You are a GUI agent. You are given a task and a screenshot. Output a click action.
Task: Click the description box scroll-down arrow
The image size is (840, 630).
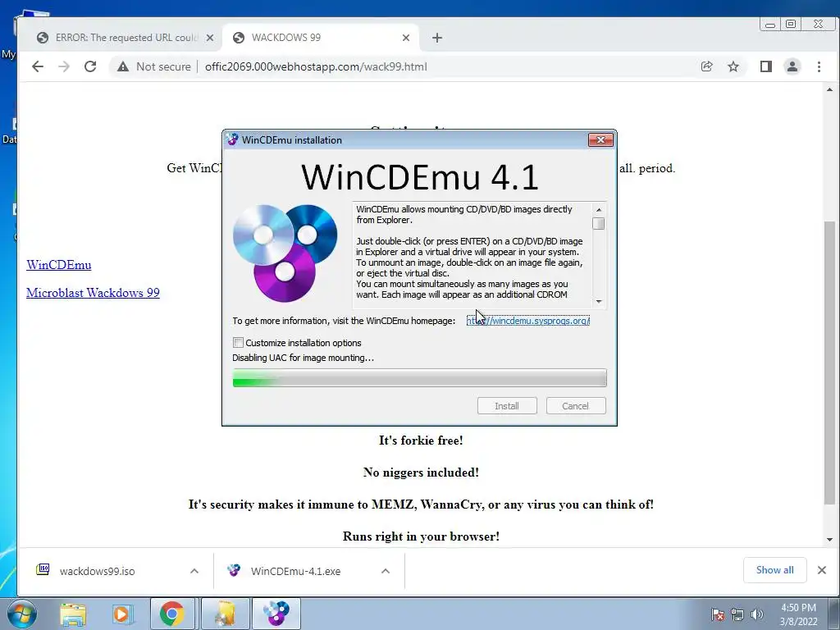pos(599,302)
